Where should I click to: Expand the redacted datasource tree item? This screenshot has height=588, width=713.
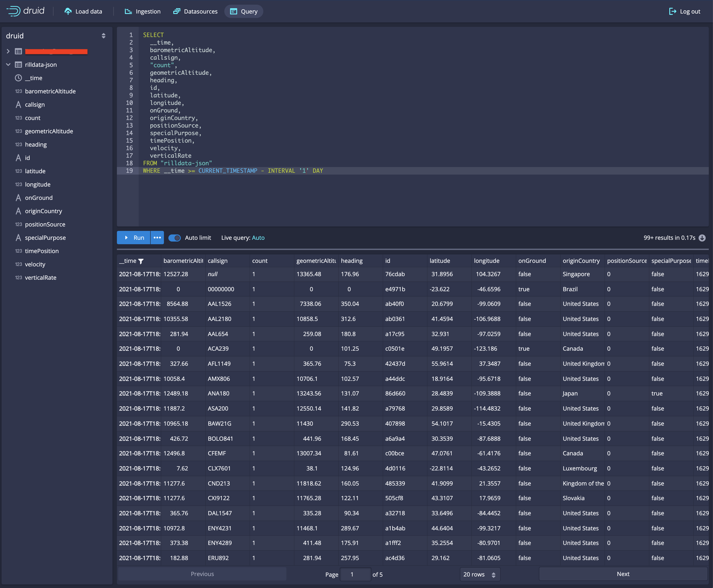click(8, 51)
